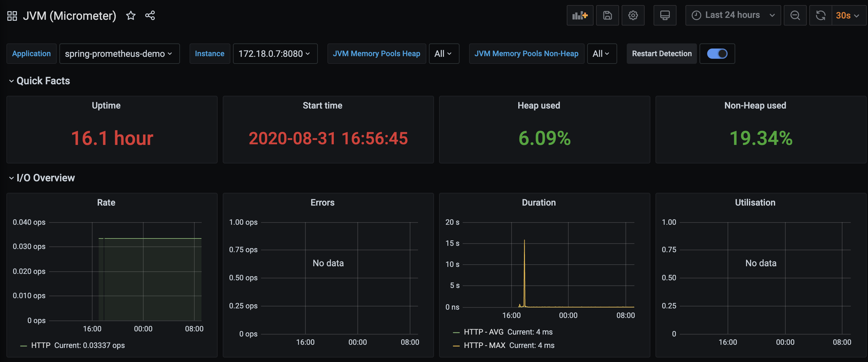Click the Uptime panel title

[106, 105]
